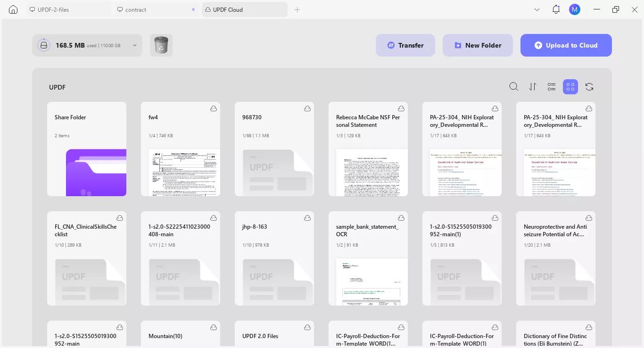Viewport: 644px width, 348px height.
Task: Open the trash bin
Action: coord(161,45)
